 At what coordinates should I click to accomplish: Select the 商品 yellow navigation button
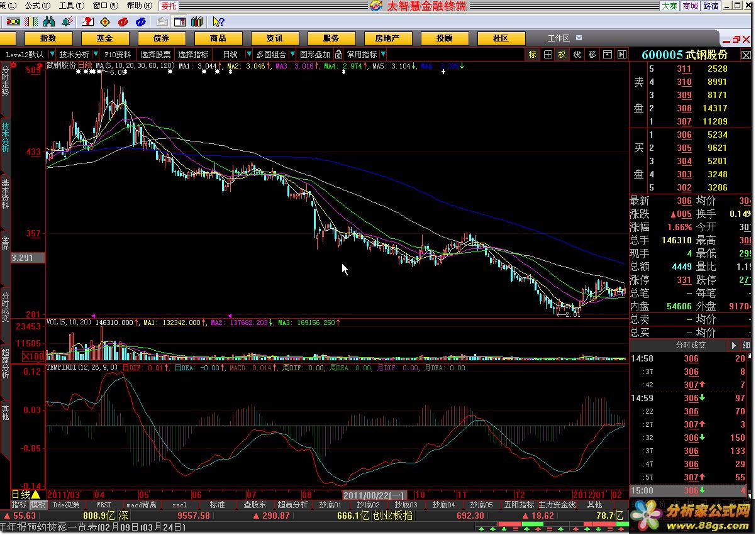point(218,38)
